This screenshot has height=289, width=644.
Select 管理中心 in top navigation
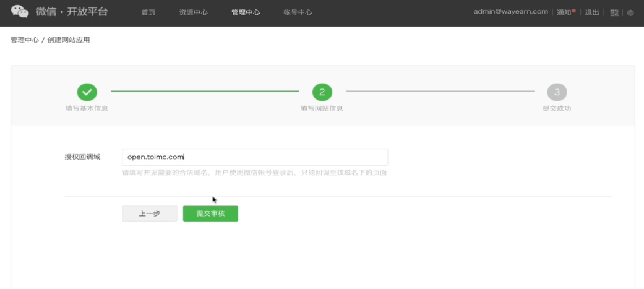tap(246, 12)
